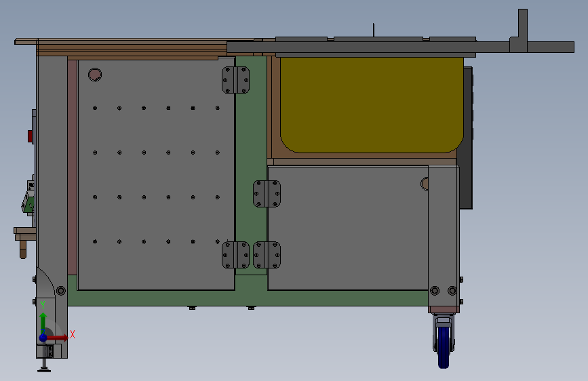Pick the lower hinge of the left door
The width and height of the screenshot is (588, 381).
[x=235, y=255]
